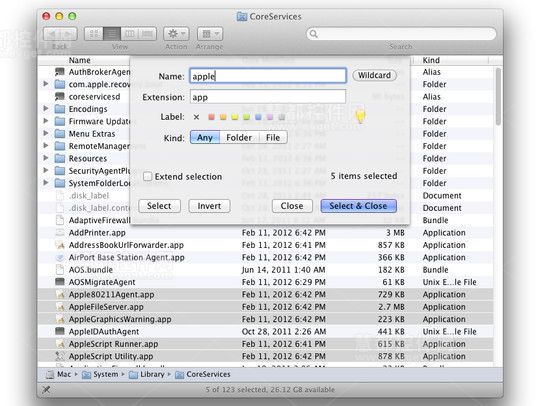540x406 pixels.
Task: Click the AirPort Base Station Agent.app icon
Action: [60, 257]
